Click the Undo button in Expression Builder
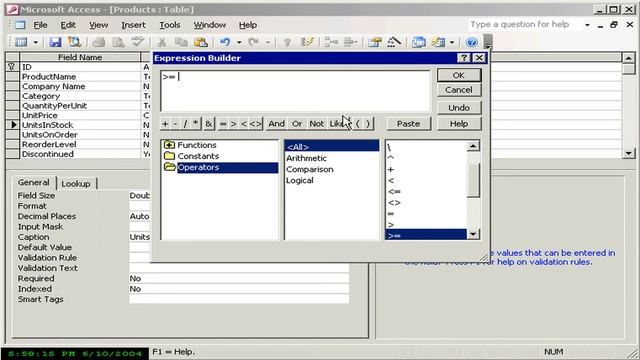The width and height of the screenshot is (640, 360). tap(459, 108)
